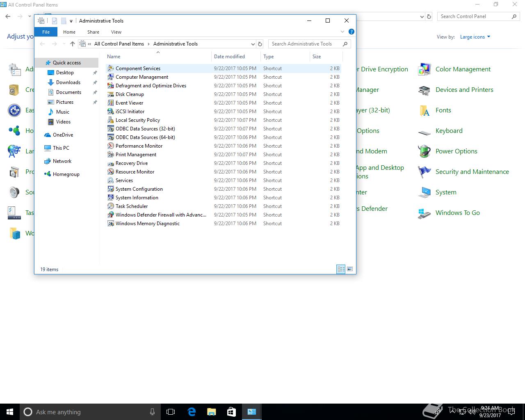This screenshot has height=420, width=525.
Task: Select the iSCSI Initiator icon
Action: tap(110, 112)
